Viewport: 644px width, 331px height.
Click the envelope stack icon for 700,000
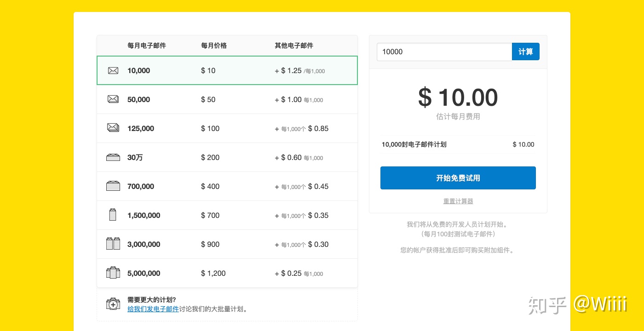113,186
